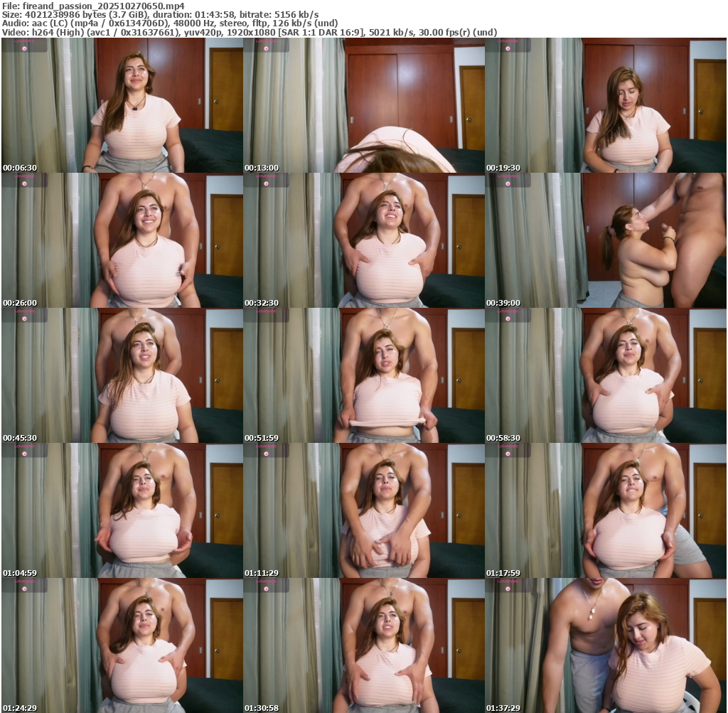Select the frame at 00:13:00

[364, 105]
